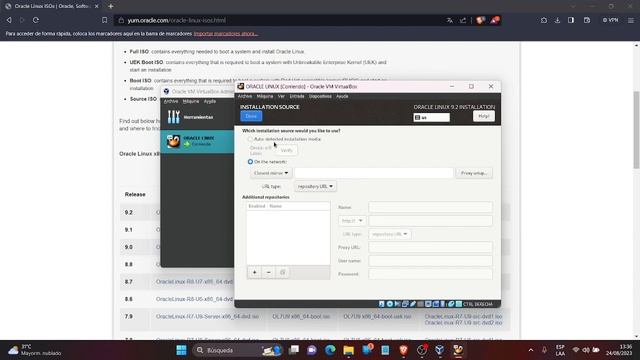Image resolution: width=640 pixels, height=360 pixels.
Task: Toggle the Brave VPN button
Action: [x=611, y=20]
